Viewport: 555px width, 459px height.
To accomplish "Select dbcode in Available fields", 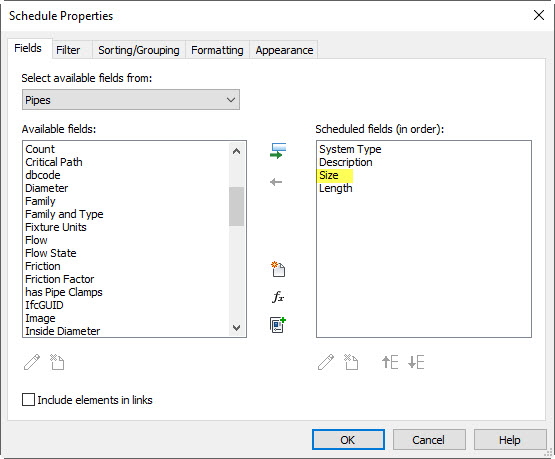I will click(x=43, y=175).
